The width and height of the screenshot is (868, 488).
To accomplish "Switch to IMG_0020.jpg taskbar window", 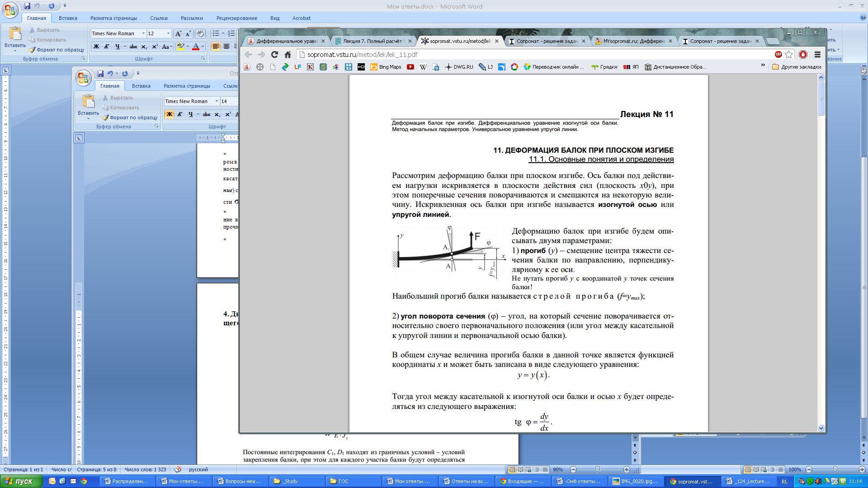I will coord(636,481).
